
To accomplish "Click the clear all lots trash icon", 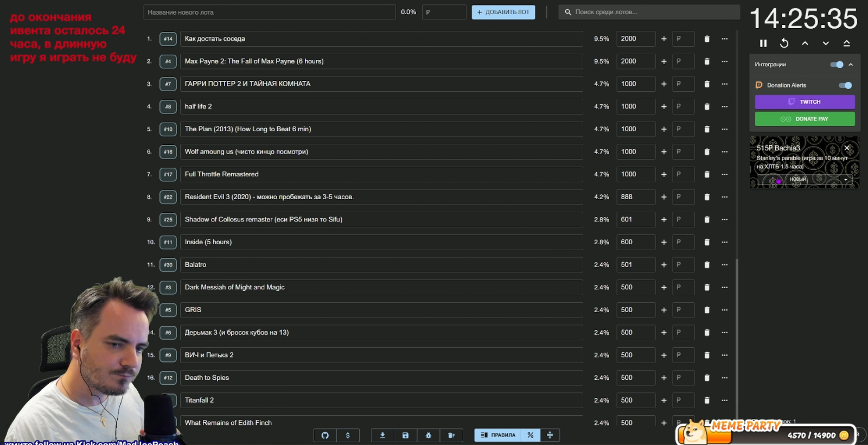I will click(451, 435).
